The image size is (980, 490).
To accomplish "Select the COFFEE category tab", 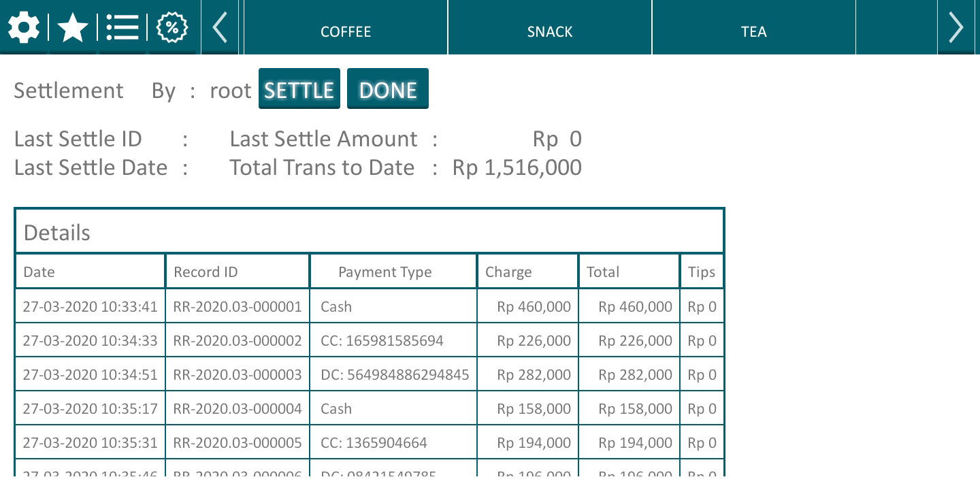I will tap(346, 31).
